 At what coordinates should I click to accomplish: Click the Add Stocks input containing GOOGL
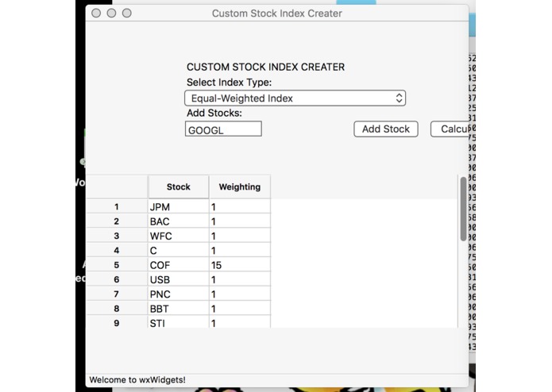[x=223, y=129]
